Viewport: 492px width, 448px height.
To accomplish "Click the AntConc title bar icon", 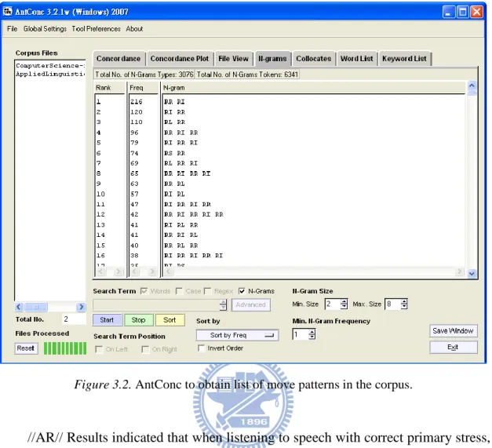I will [8, 12].
